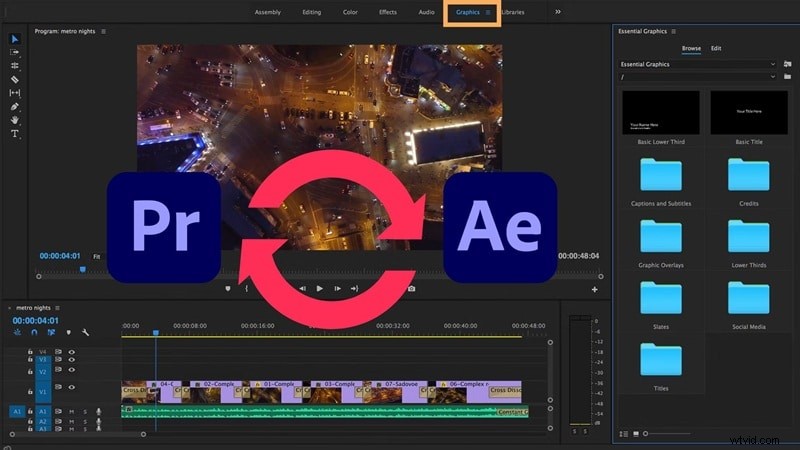Select the Hand tool

pos(15,120)
